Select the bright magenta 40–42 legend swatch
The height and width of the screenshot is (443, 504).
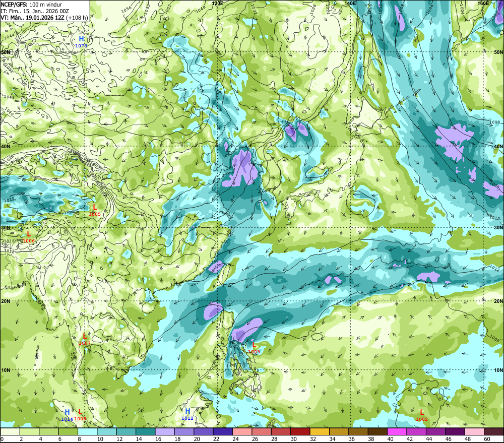[x=397, y=431]
